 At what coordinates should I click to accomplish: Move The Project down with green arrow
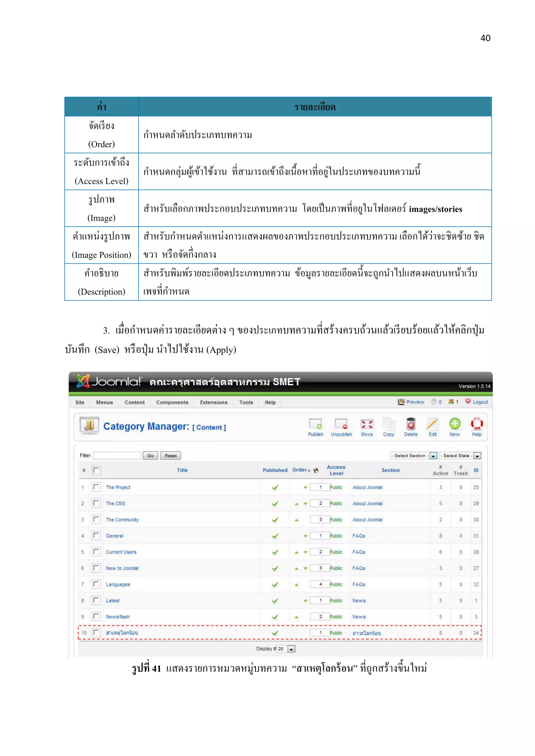(x=305, y=487)
